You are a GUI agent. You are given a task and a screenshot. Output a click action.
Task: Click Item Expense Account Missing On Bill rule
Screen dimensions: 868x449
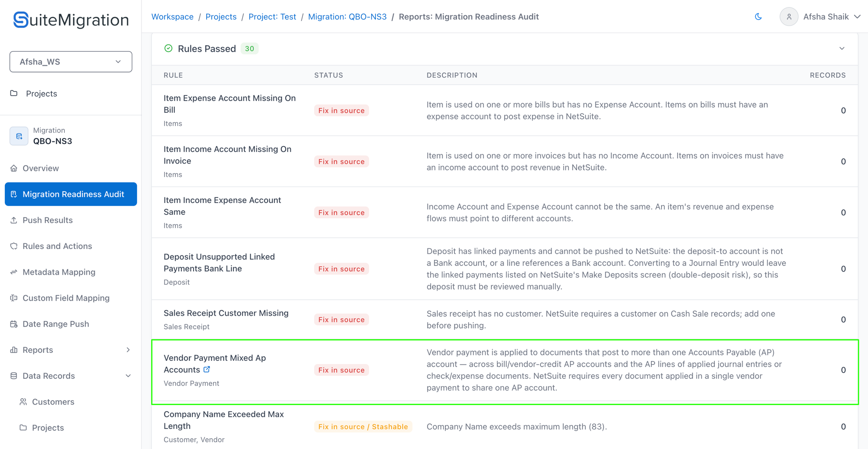click(230, 104)
